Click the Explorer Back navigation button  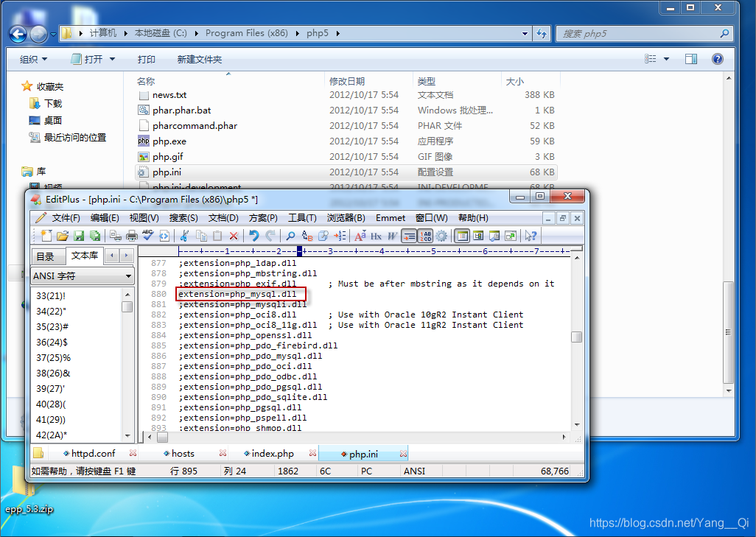click(x=18, y=34)
